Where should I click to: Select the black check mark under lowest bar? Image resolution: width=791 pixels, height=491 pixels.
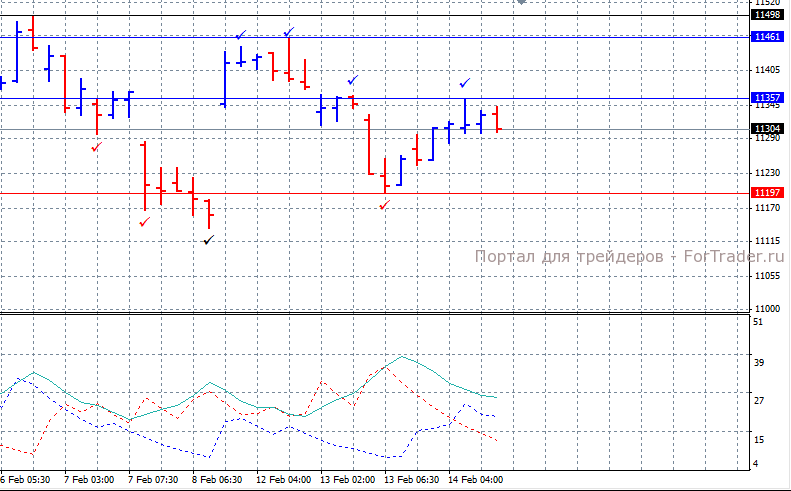(208, 239)
